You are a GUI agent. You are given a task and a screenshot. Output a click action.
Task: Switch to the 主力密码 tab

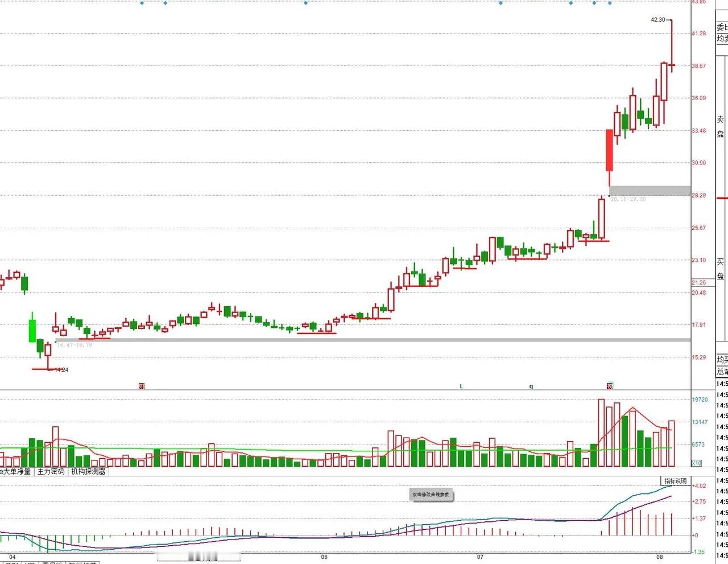(x=51, y=471)
